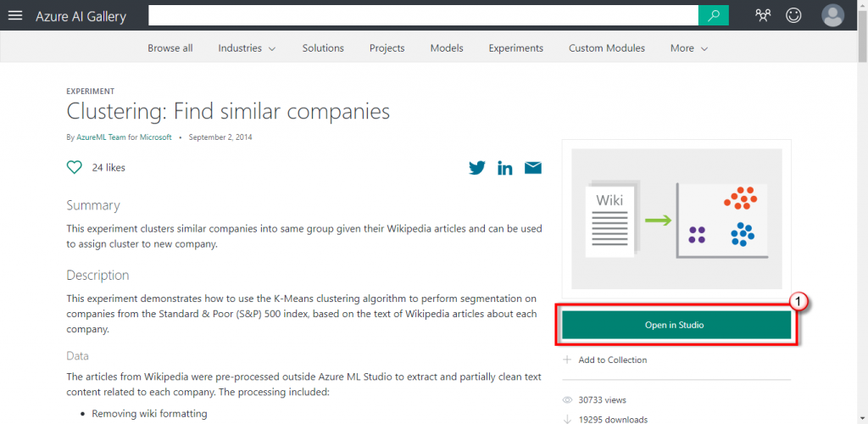Open the AzureML Team author link
Image resolution: width=868 pixels, height=424 pixels.
(x=102, y=137)
